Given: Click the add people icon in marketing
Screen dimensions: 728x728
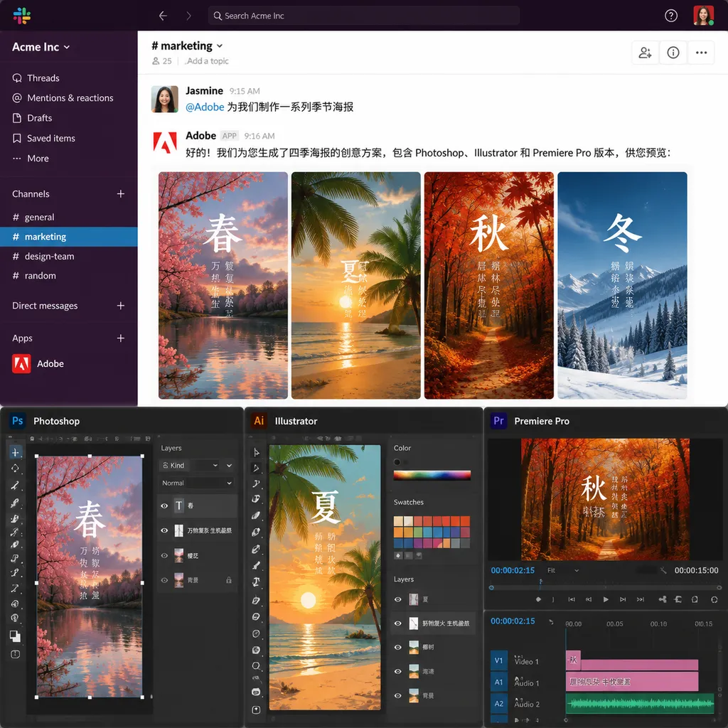Looking at the screenshot, I should click(645, 53).
